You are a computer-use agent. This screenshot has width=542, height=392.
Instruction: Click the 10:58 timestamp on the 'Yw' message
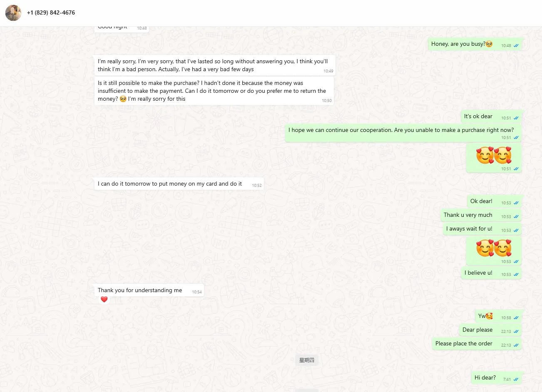pyautogui.click(x=506, y=318)
